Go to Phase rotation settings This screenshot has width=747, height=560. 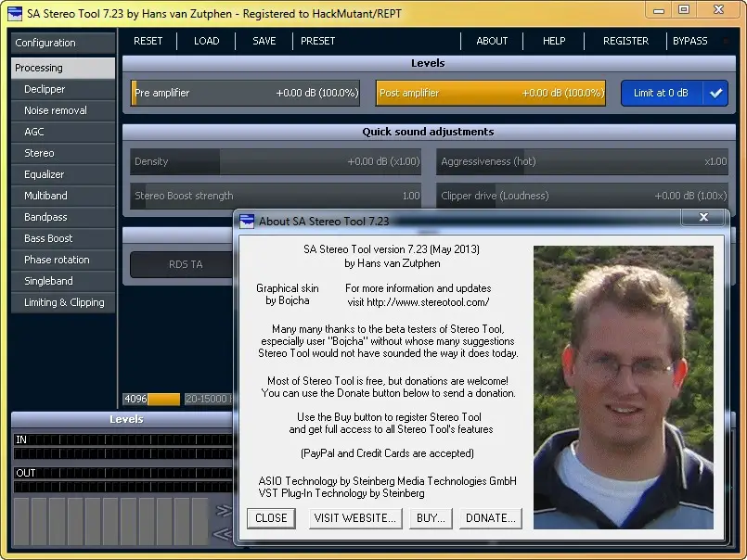click(63, 260)
